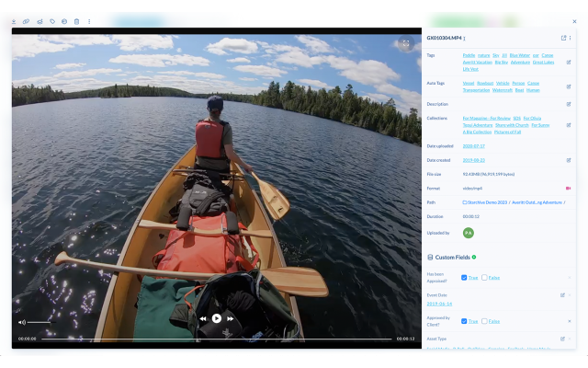Open details panel three-dot options menu
This screenshot has width=588, height=368.
tap(571, 38)
